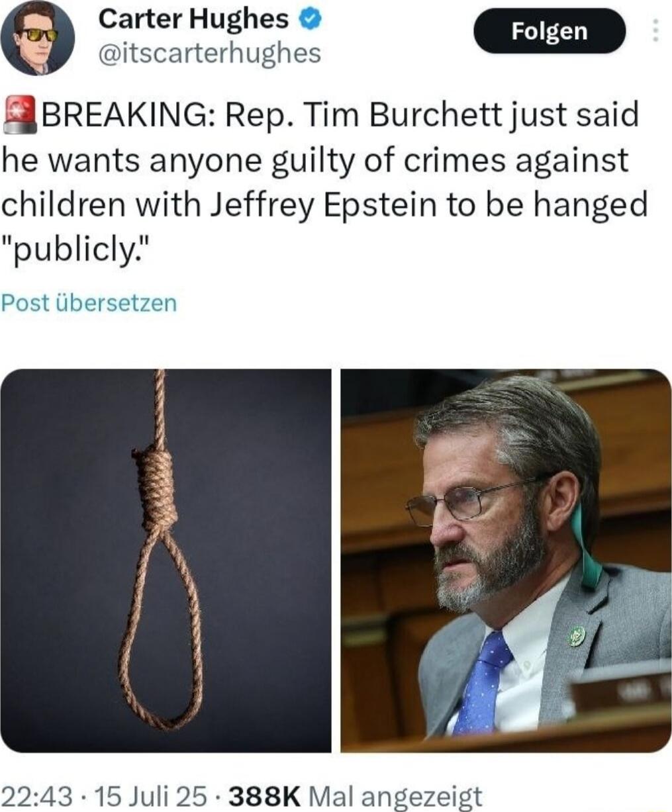Viewport: 672px width, 812px height.
Task: Click the lapel pin in photo
Action: pyautogui.click(x=577, y=636)
